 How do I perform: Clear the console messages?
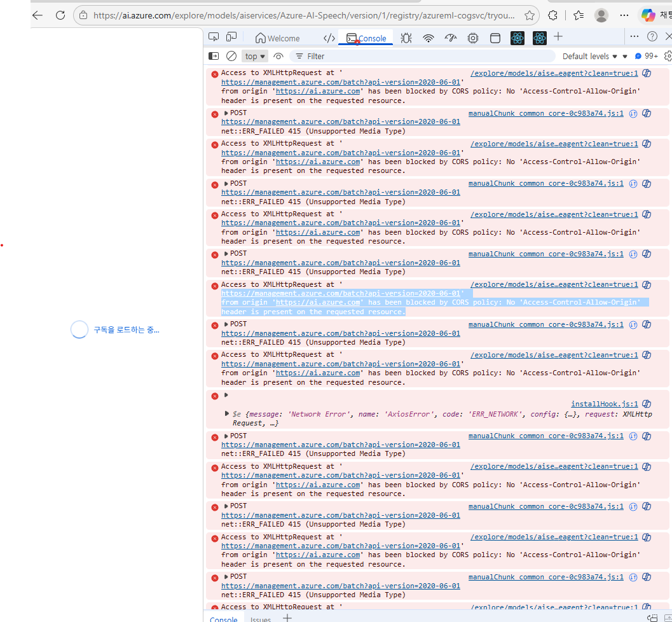coord(231,56)
